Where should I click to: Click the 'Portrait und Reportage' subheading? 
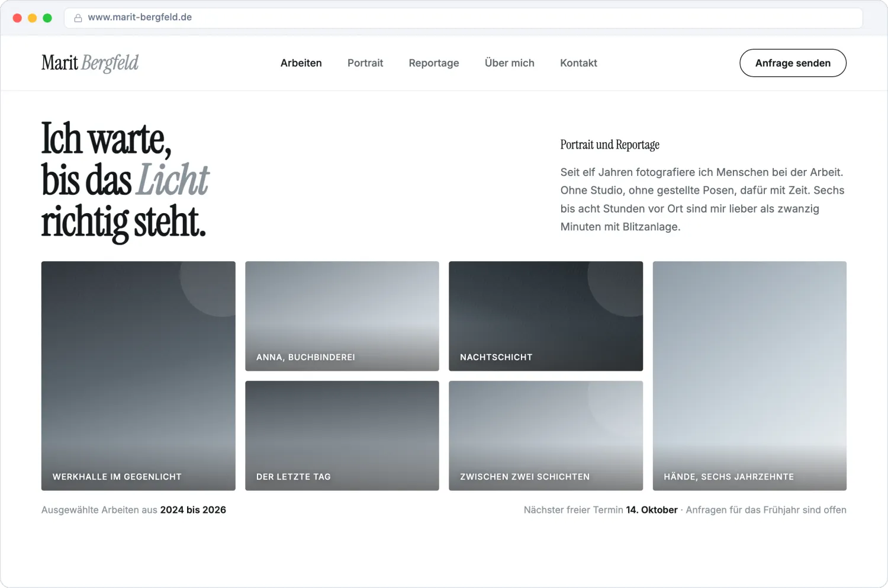[610, 145]
